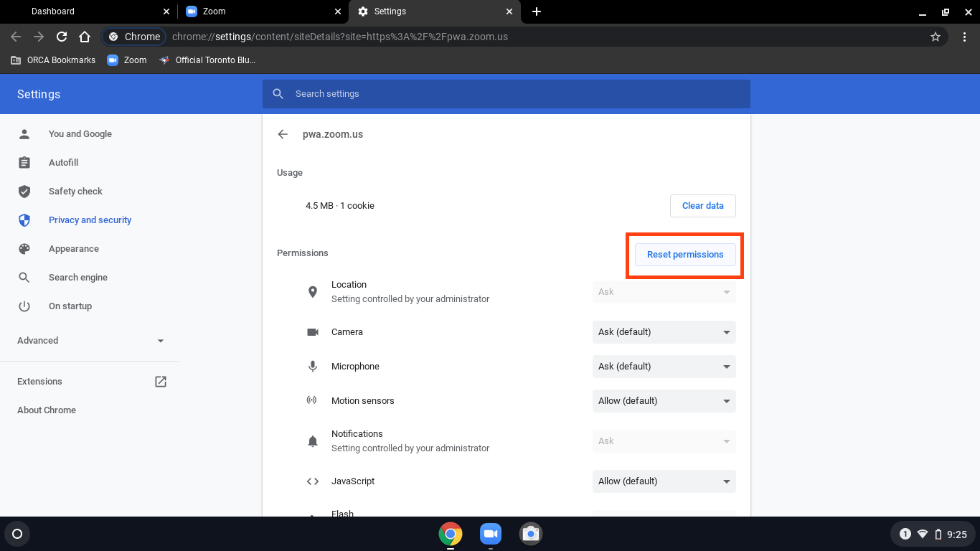Open a new tab with plus icon
This screenshot has width=980, height=551.
[x=537, y=11]
